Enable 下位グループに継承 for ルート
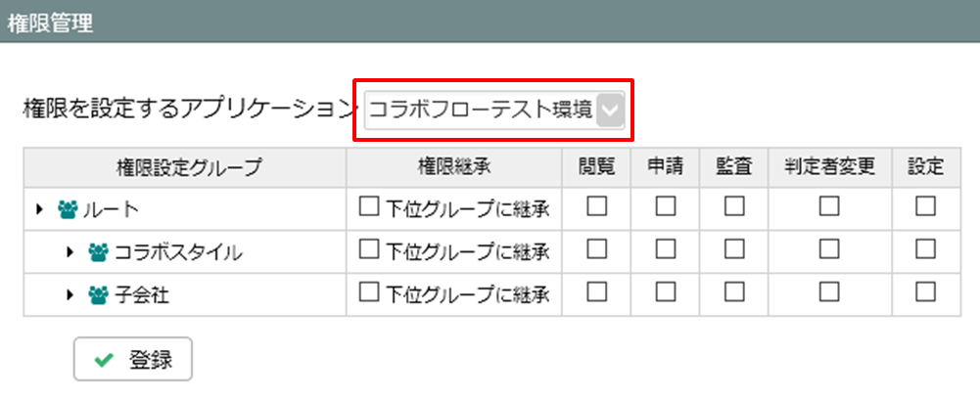This screenshot has height=401, width=980. (369, 206)
